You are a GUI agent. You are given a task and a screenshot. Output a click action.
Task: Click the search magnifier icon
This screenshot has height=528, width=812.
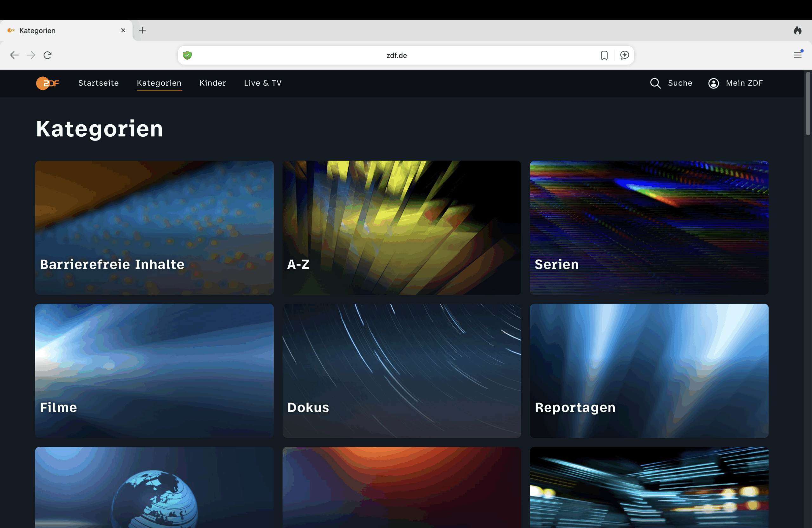click(x=655, y=83)
